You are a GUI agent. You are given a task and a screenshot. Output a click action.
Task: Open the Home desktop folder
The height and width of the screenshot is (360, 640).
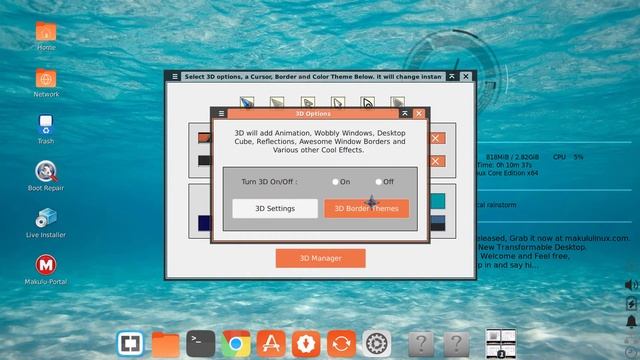pos(46,36)
